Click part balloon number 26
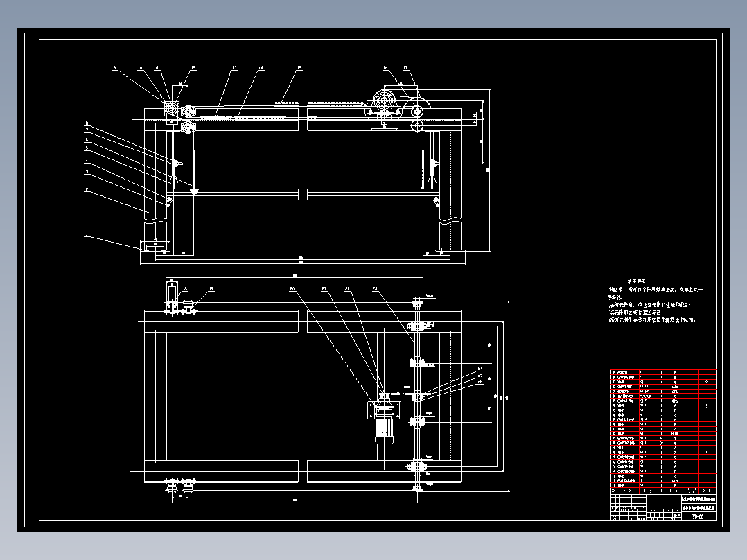The width and height of the screenshot is (747, 560). point(480,382)
